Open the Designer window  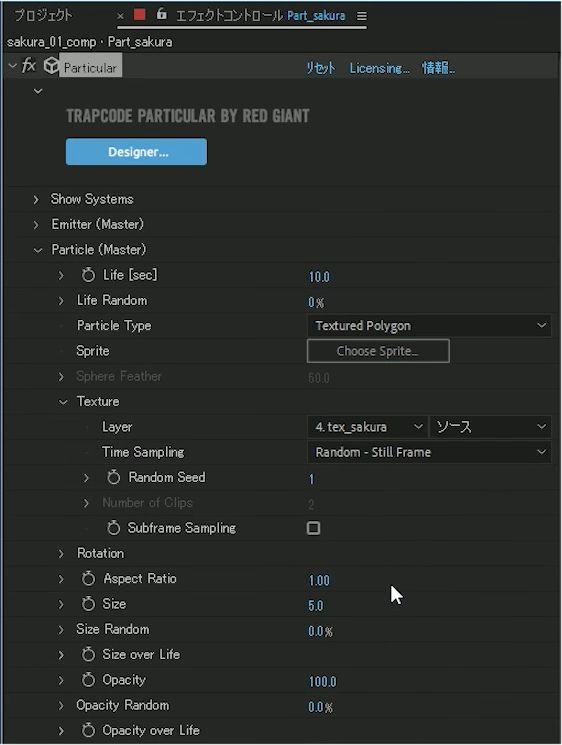[136, 152]
